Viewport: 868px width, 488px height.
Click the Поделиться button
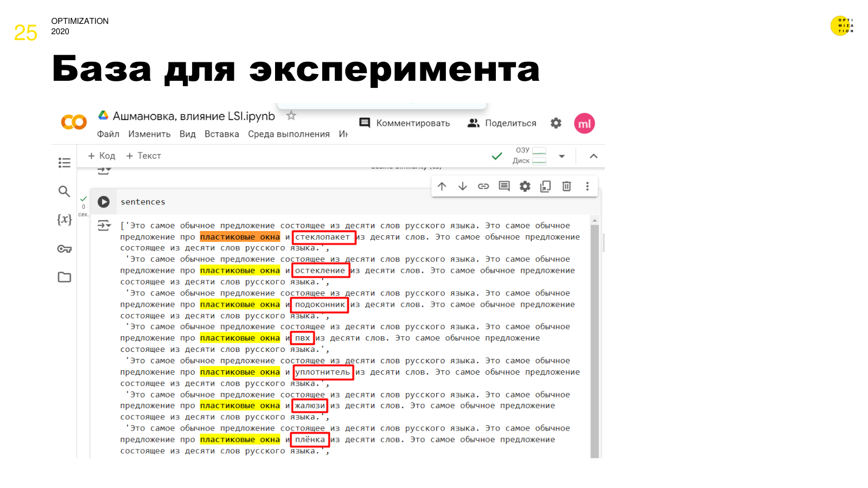pyautogui.click(x=502, y=123)
